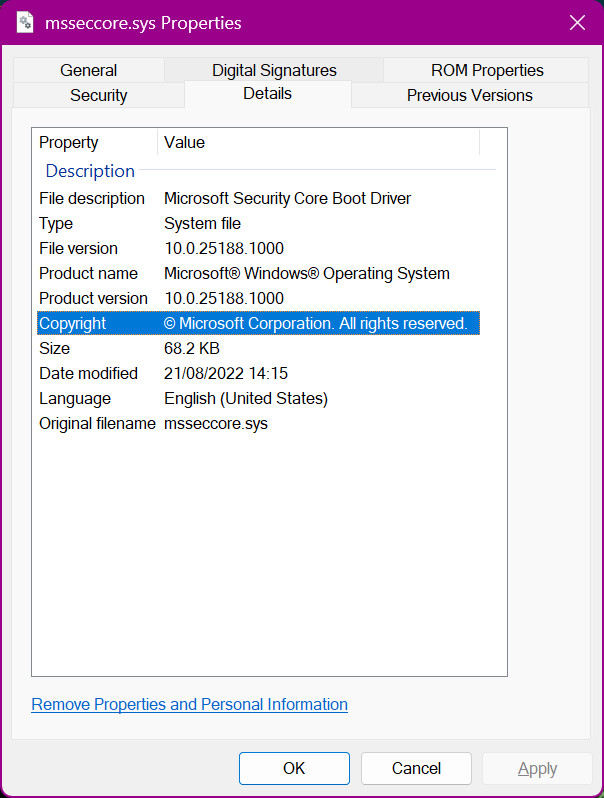The width and height of the screenshot is (604, 798).
Task: Open the Security tab
Action: pos(98,95)
